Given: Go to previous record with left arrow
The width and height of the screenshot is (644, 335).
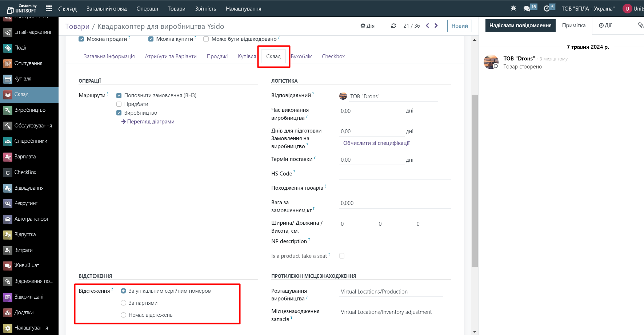Looking at the screenshot, I should pos(427,25).
